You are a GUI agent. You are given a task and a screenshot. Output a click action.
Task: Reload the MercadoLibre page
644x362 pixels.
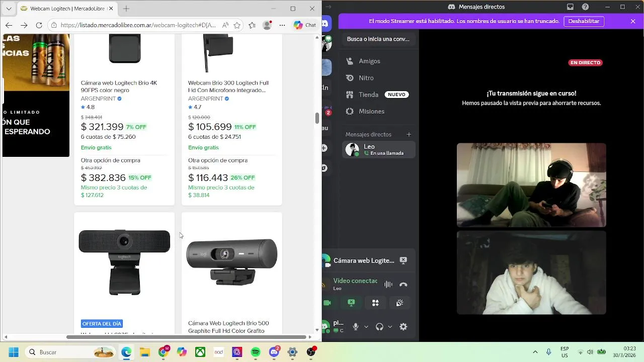(x=39, y=25)
